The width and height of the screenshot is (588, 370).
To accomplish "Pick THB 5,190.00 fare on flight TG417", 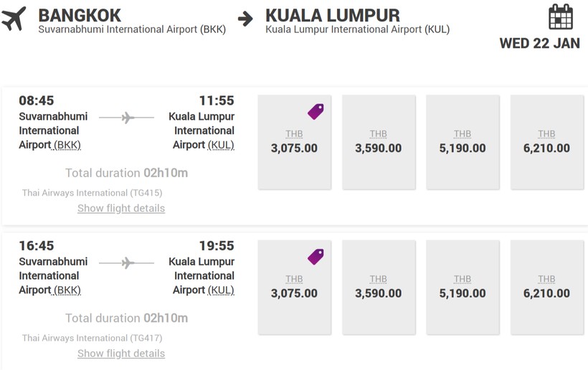I will pos(463,288).
